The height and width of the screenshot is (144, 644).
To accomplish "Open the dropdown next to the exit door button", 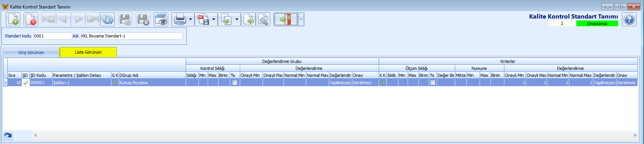I will pos(301,19).
